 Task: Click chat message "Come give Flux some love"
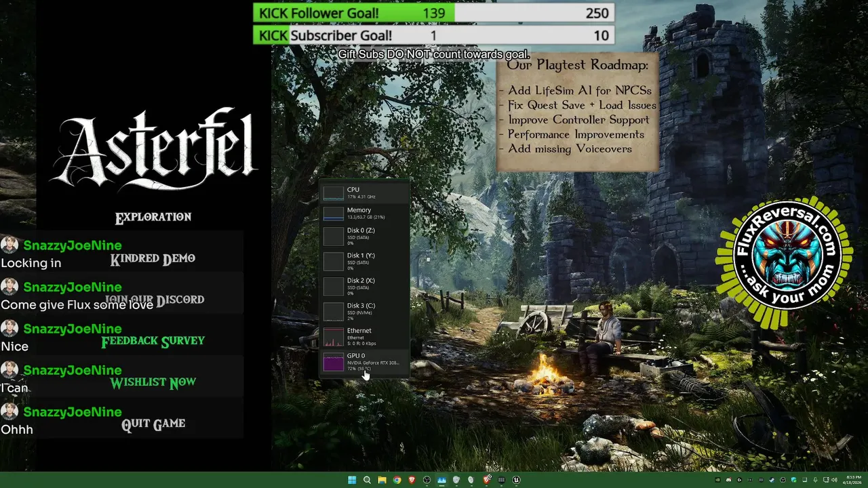(77, 305)
